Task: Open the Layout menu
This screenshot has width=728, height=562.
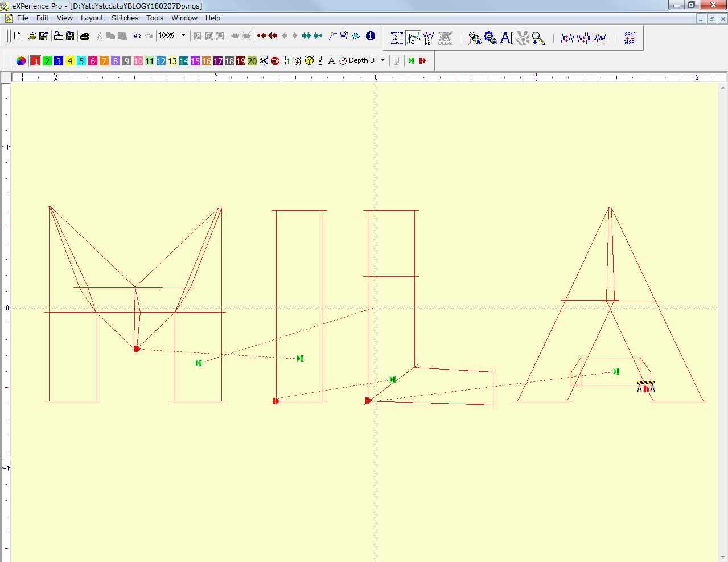Action: 92,18
